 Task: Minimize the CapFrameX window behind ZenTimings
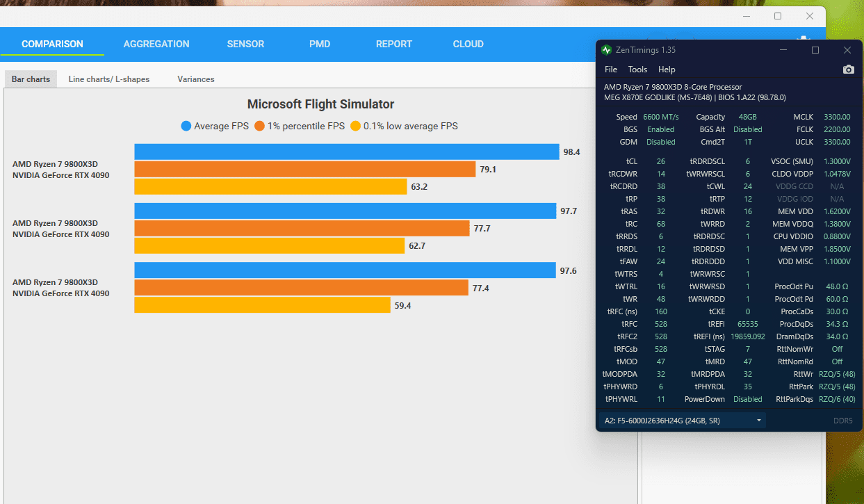point(746,16)
